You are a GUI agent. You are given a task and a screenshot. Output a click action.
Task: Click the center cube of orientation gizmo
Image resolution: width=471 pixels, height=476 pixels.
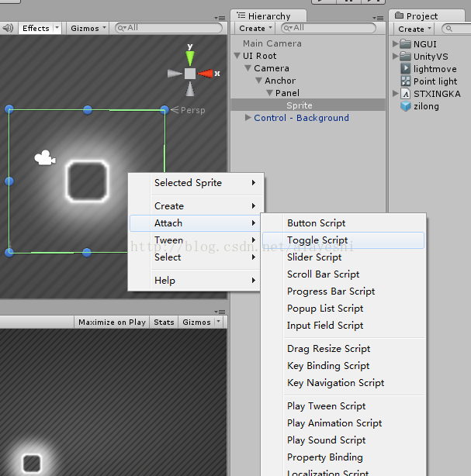click(190, 74)
